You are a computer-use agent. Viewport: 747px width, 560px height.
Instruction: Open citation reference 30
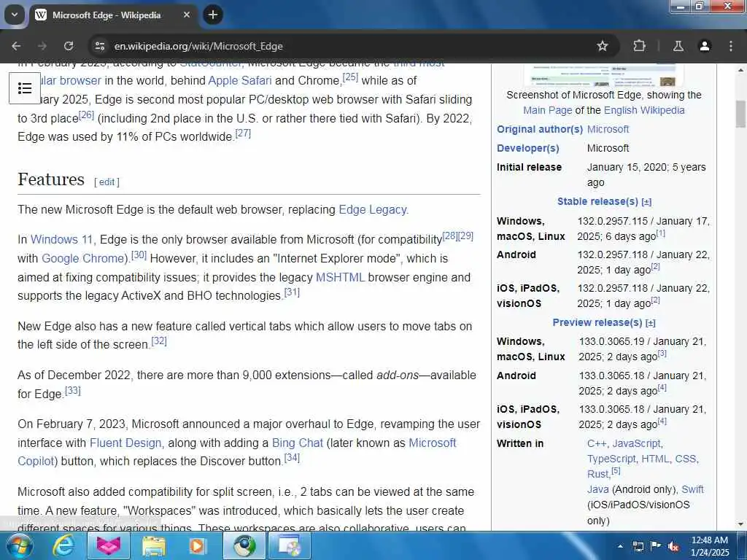tap(139, 254)
